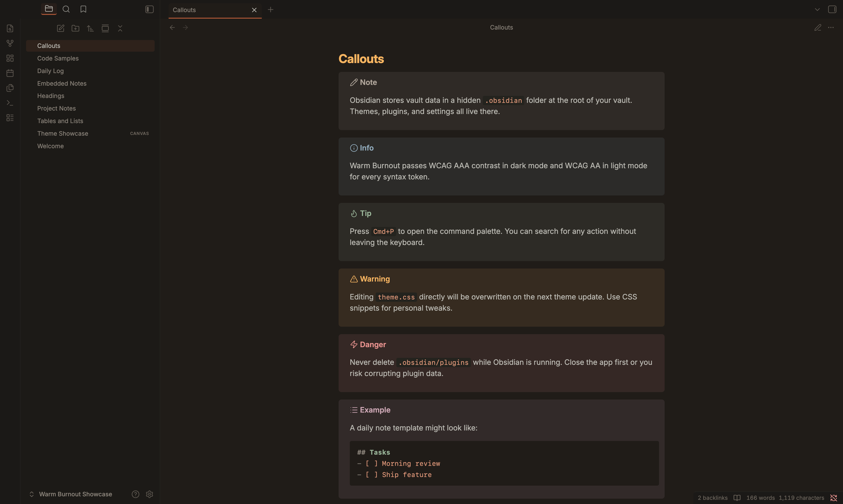Open quick switcher ribbon icon
The width and height of the screenshot is (843, 504).
(x=10, y=28)
